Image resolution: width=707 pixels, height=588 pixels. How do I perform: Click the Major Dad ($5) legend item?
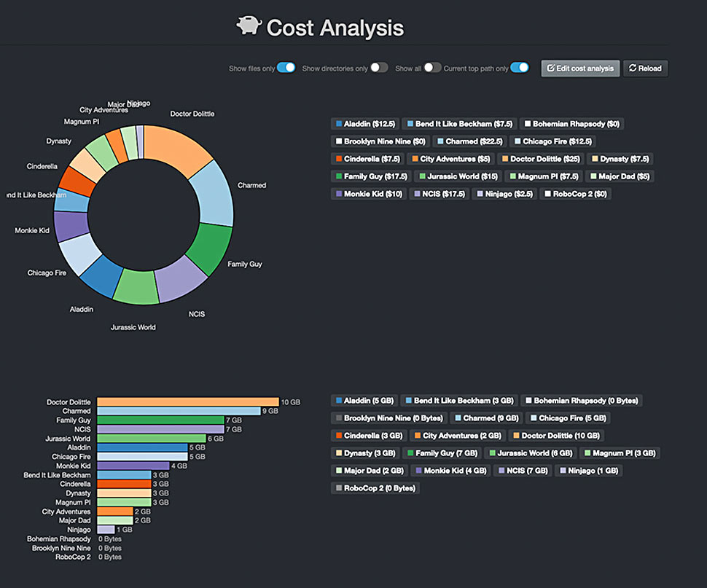[x=620, y=176]
